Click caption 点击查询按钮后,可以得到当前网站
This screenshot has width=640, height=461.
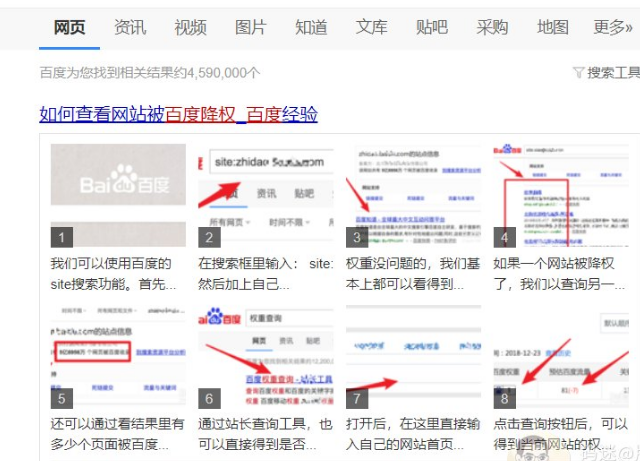pos(560,434)
